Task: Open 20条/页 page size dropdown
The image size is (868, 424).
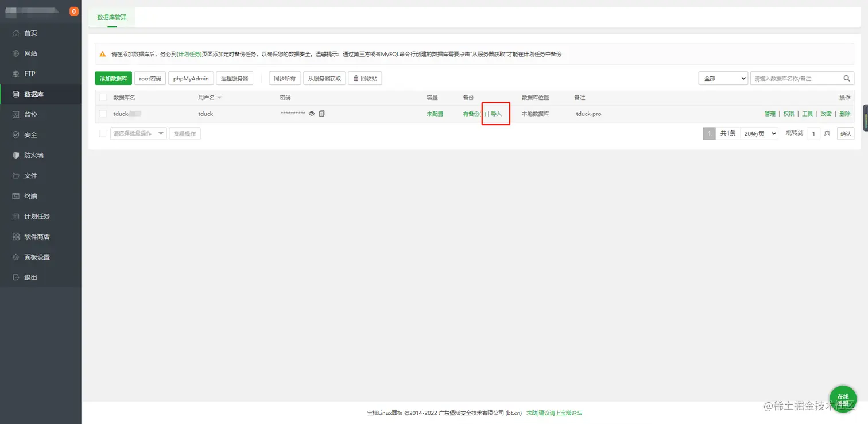Action: (759, 133)
